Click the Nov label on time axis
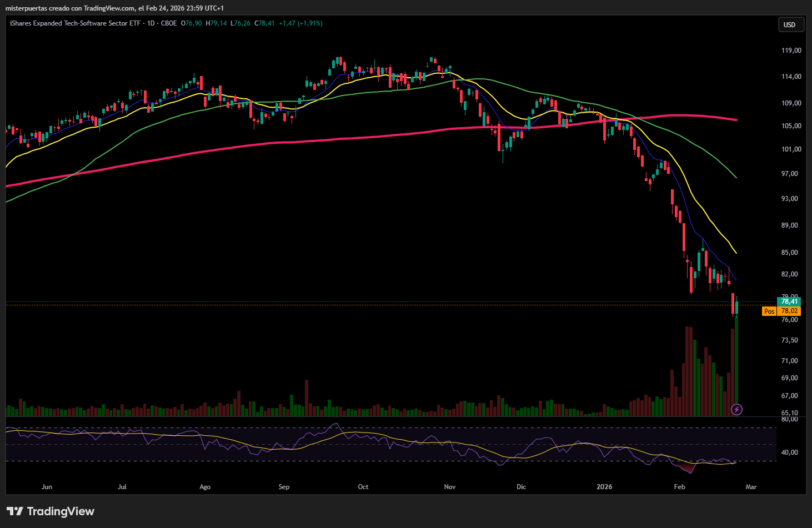812x528 pixels. (x=450, y=487)
